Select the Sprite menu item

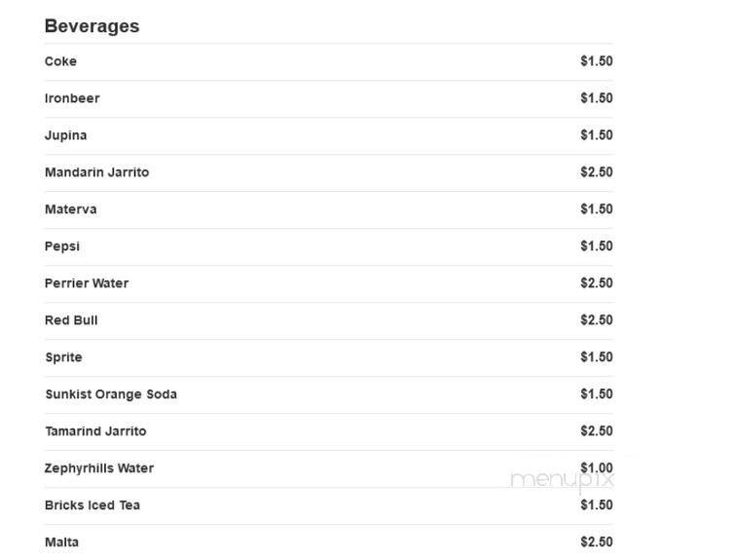pos(63,357)
